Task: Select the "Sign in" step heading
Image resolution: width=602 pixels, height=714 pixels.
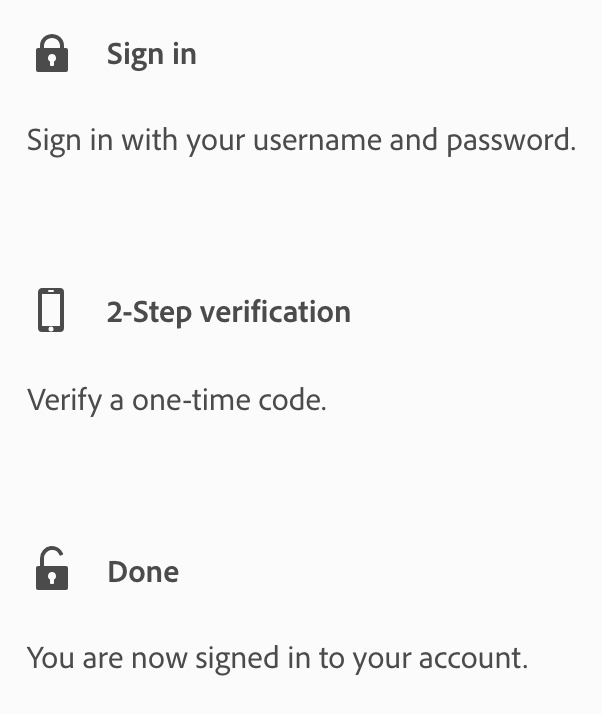Action: [x=151, y=54]
